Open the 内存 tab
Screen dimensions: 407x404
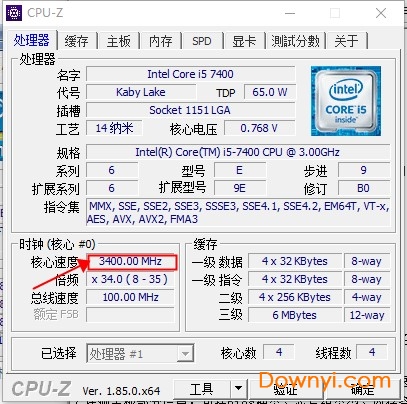tap(160, 41)
